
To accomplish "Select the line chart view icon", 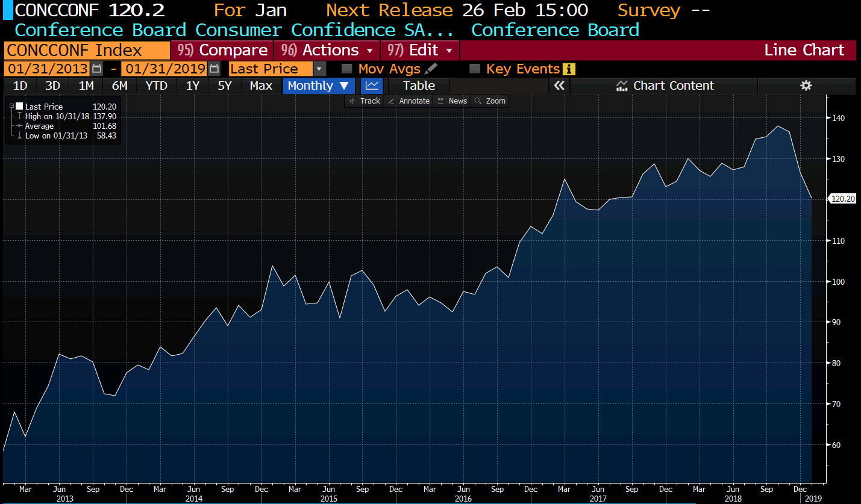I will coord(372,86).
